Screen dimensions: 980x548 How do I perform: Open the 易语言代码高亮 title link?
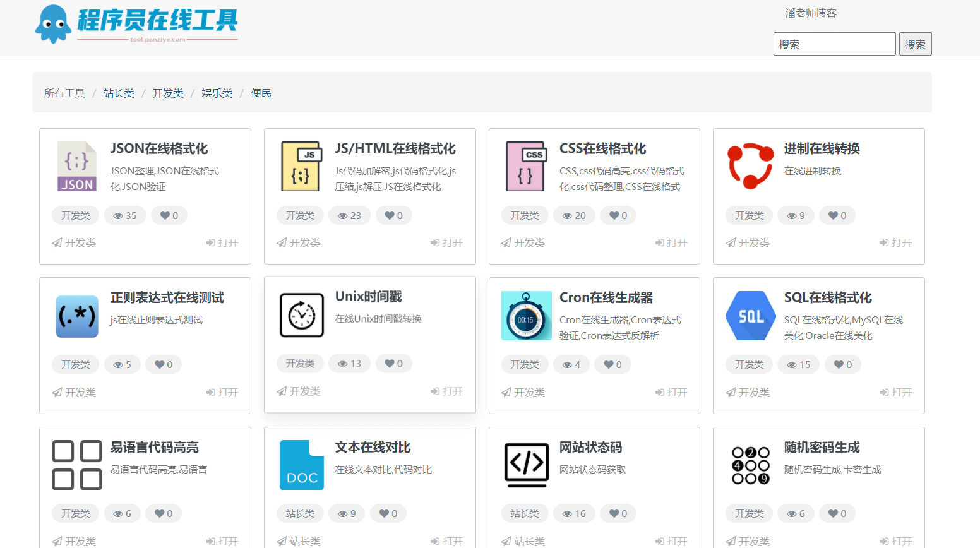click(155, 447)
